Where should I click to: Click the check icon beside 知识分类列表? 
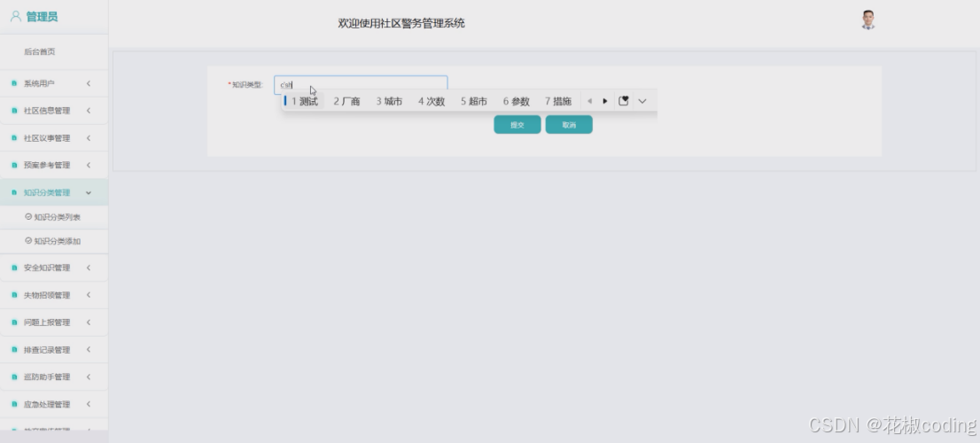pos(28,216)
